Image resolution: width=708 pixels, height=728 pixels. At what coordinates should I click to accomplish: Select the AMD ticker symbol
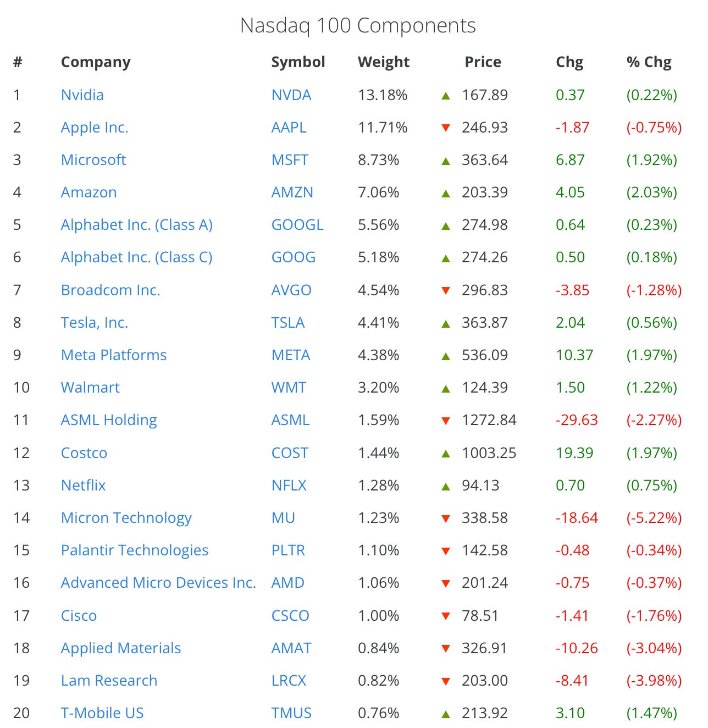(287, 583)
